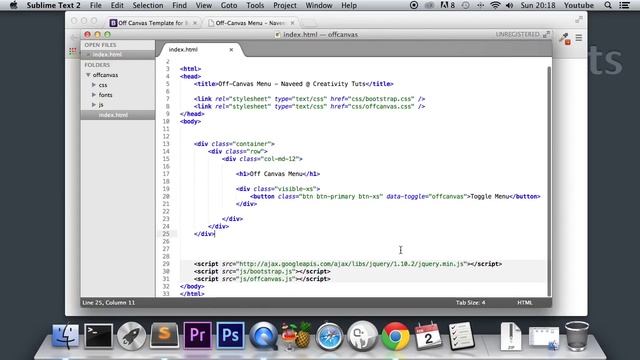Click the Sun 20:18 clock

tap(538, 5)
